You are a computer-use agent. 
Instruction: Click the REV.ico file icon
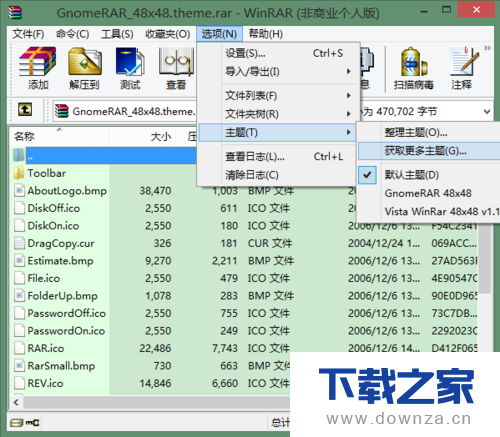(x=19, y=383)
